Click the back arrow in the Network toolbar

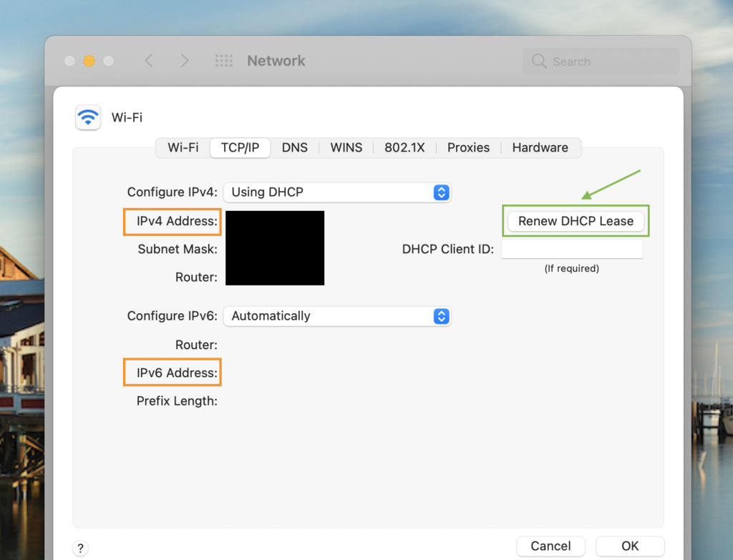click(x=149, y=61)
